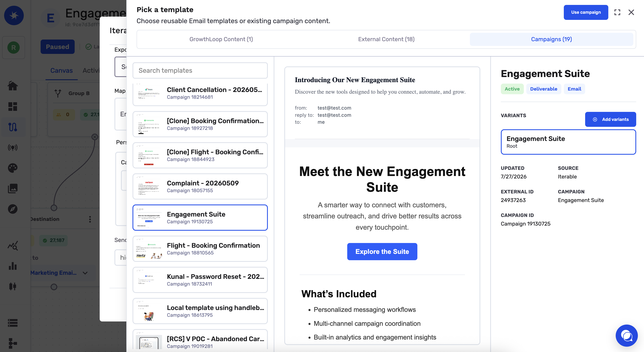Switch to GrowthLoop Content (1) tab
The height and width of the screenshot is (352, 644).
coord(221,39)
